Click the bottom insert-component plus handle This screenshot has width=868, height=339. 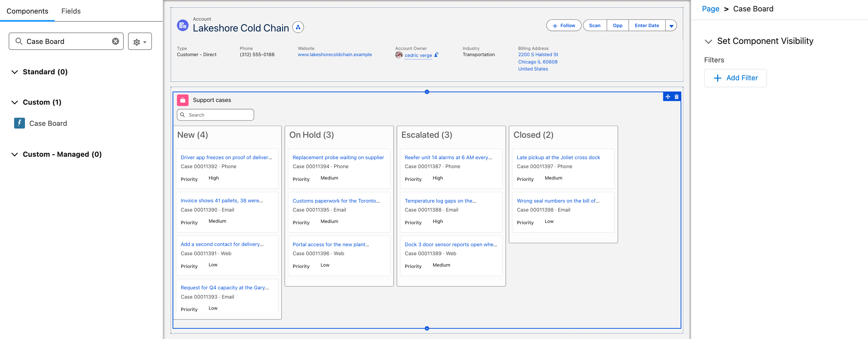pos(427,328)
